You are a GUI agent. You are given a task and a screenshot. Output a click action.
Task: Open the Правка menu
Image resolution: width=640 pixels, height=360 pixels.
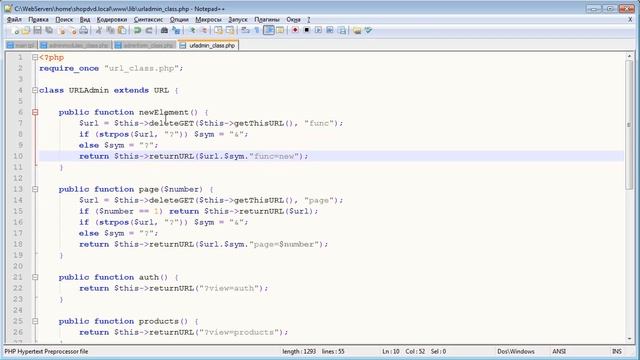tap(38, 19)
